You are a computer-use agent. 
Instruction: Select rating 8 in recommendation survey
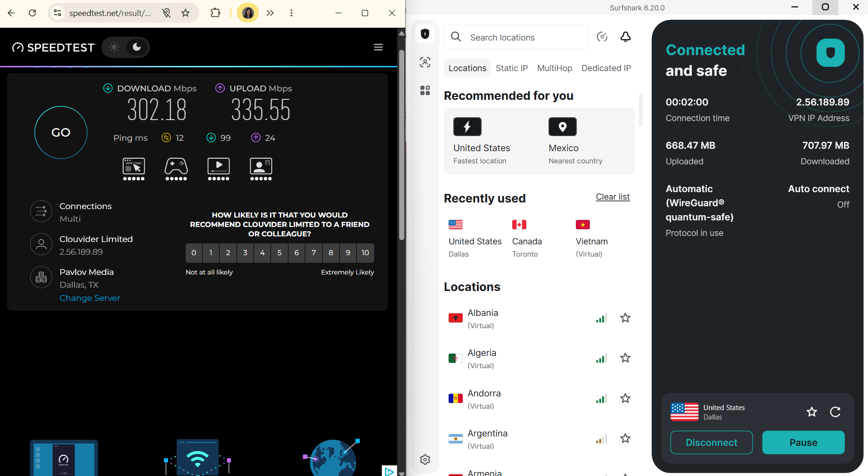pos(331,253)
